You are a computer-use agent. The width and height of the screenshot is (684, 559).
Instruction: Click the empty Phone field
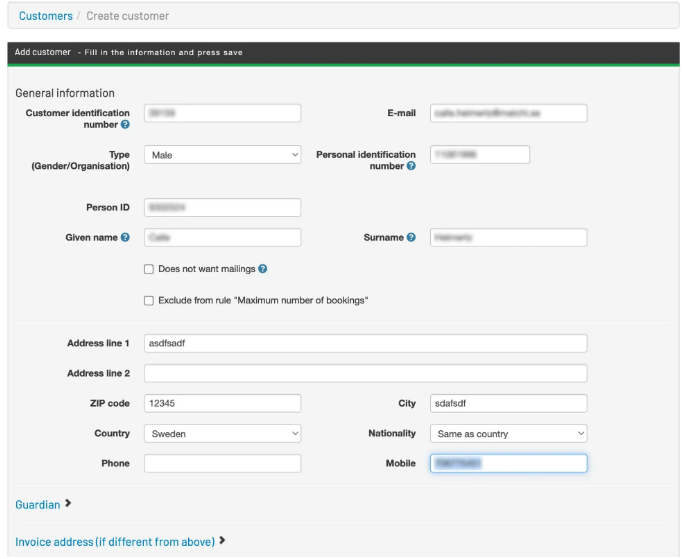pos(222,464)
